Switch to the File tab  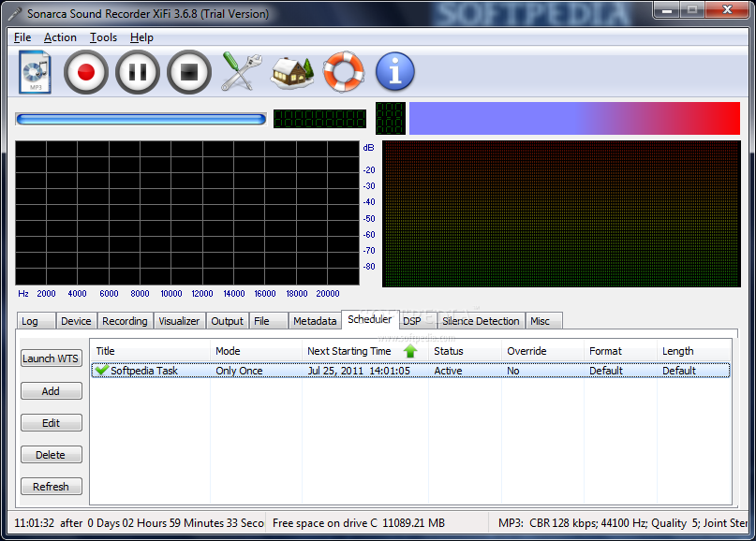pyautogui.click(x=268, y=321)
